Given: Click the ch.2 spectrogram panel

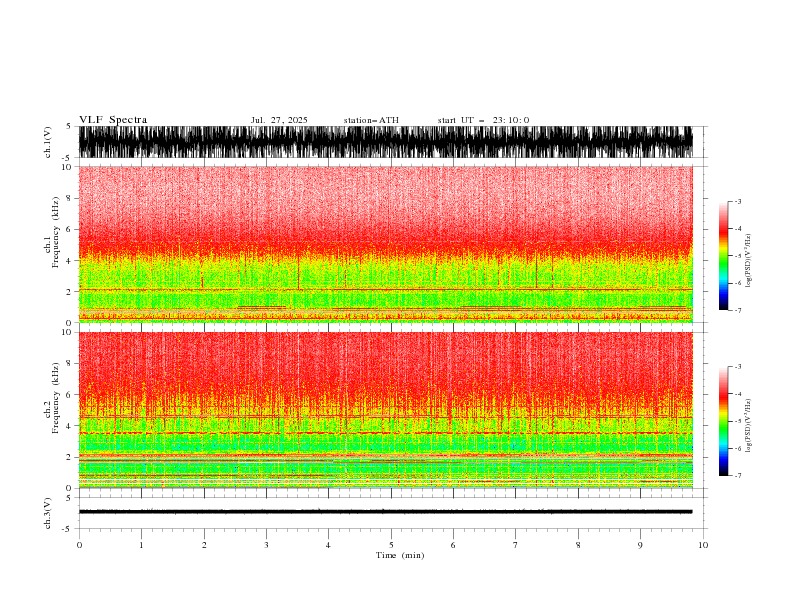Looking at the screenshot, I should 385,410.
